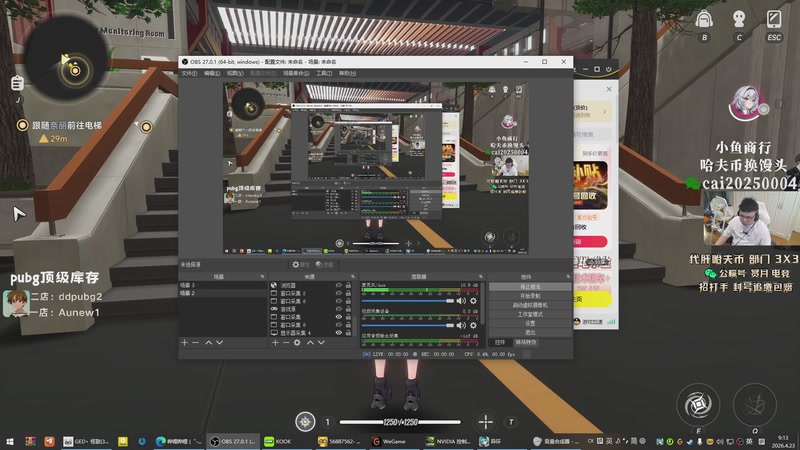Move source up in the sources list

click(x=310, y=343)
